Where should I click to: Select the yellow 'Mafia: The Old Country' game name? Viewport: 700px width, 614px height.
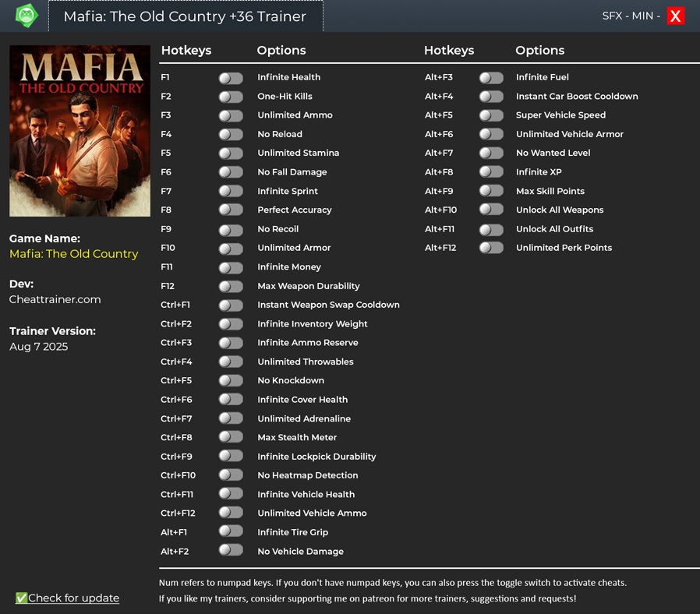(73, 254)
